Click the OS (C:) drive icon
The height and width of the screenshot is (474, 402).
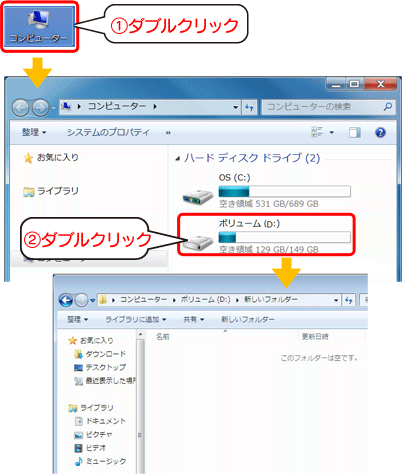pyautogui.click(x=198, y=197)
